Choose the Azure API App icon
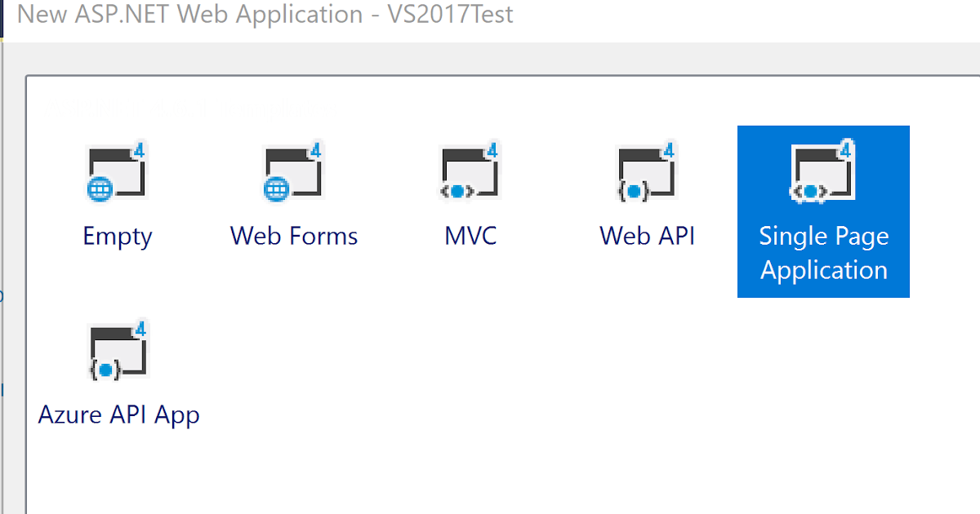This screenshot has height=514, width=980. (117, 352)
